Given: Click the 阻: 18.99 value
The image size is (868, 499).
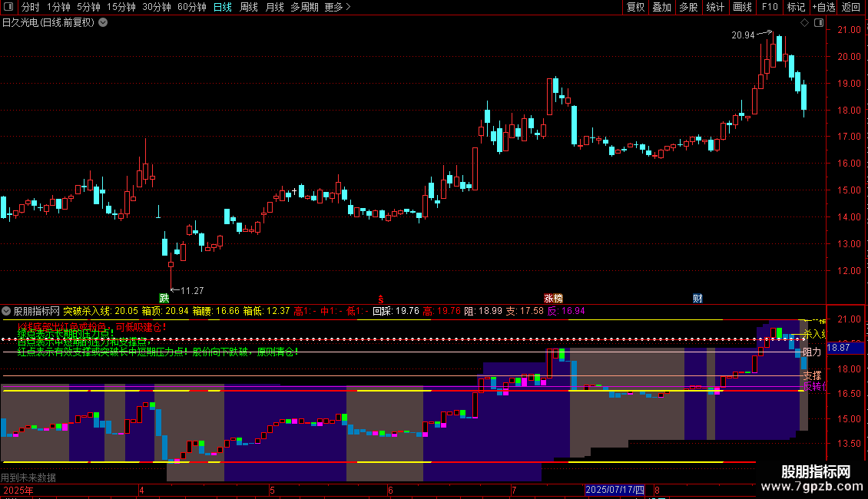Looking at the screenshot, I should point(483,312).
